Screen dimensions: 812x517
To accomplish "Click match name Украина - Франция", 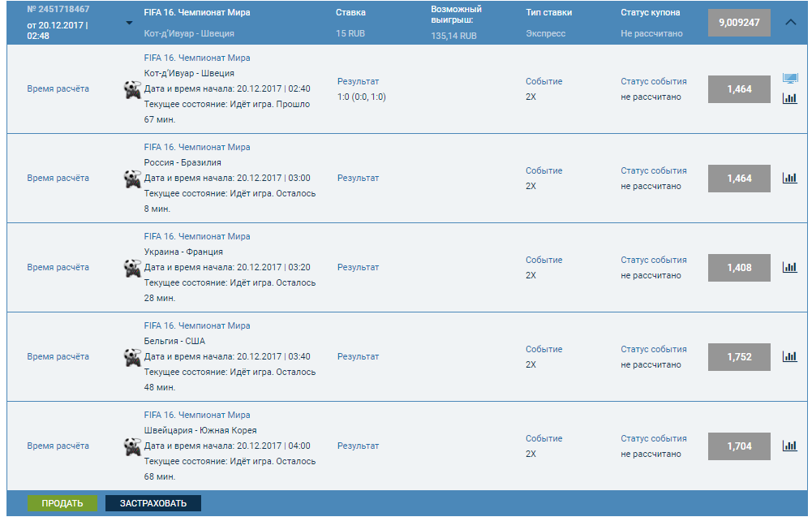I will 183,252.
